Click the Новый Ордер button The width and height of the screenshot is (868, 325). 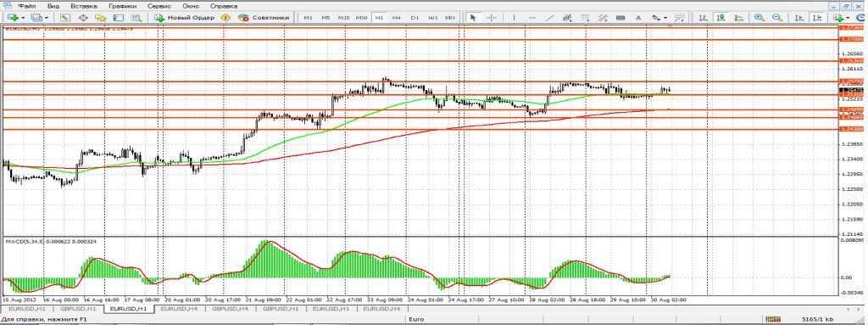tap(185, 18)
